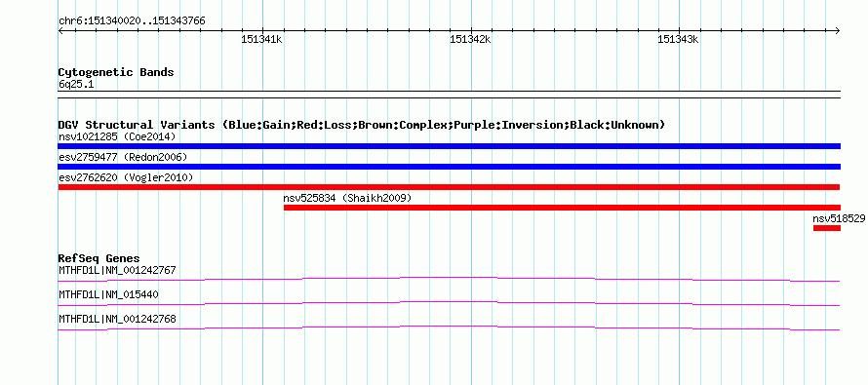
Task: Click the 151341k ruler tick label
Action: tap(261, 39)
